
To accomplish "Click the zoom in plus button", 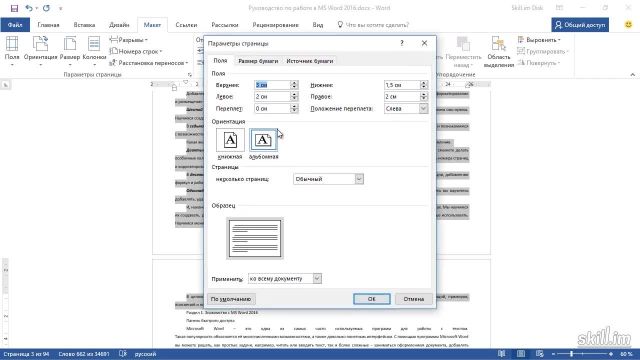I will (x=611, y=354).
